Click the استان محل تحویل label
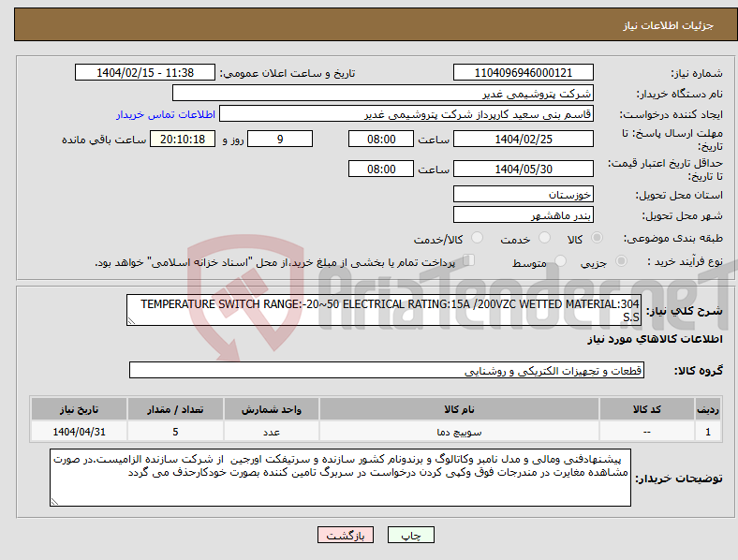Viewport: 738px width, 560px height. [x=679, y=195]
